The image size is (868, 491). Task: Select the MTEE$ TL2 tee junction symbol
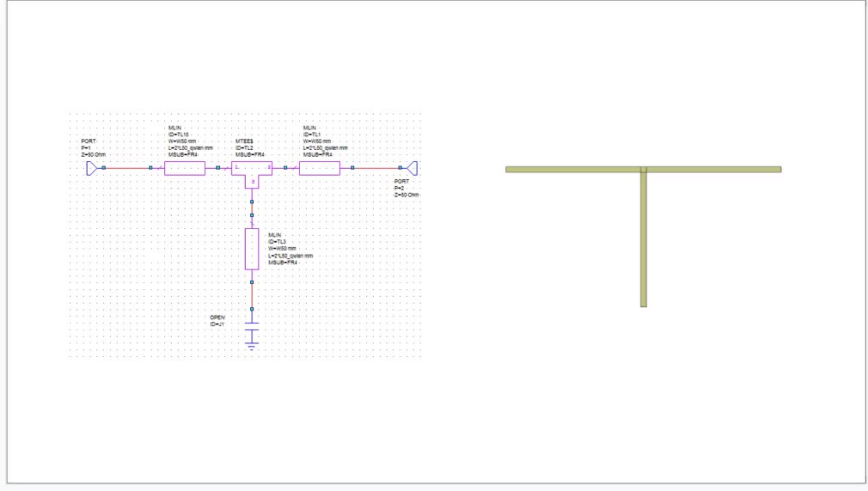point(252,174)
